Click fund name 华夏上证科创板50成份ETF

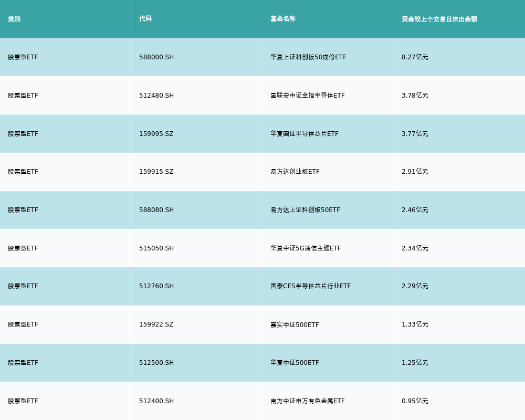[308, 57]
